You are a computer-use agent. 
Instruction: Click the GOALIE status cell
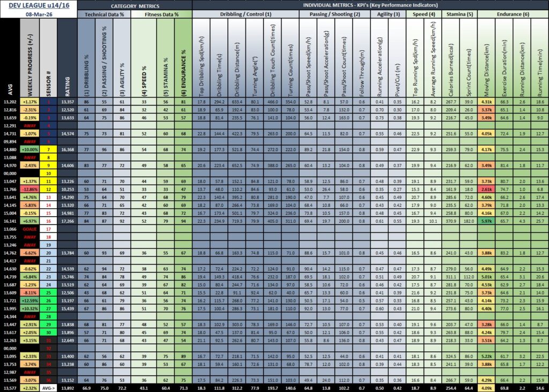click(29, 228)
